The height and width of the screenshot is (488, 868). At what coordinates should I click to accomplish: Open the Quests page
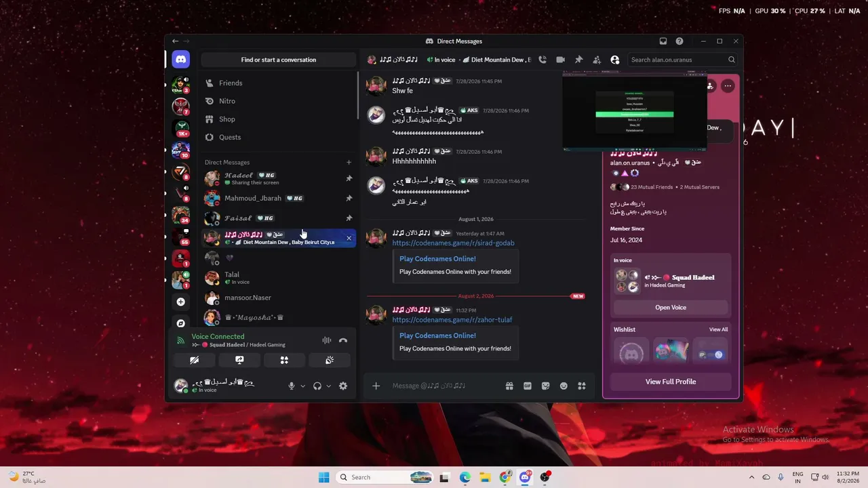pyautogui.click(x=279, y=137)
